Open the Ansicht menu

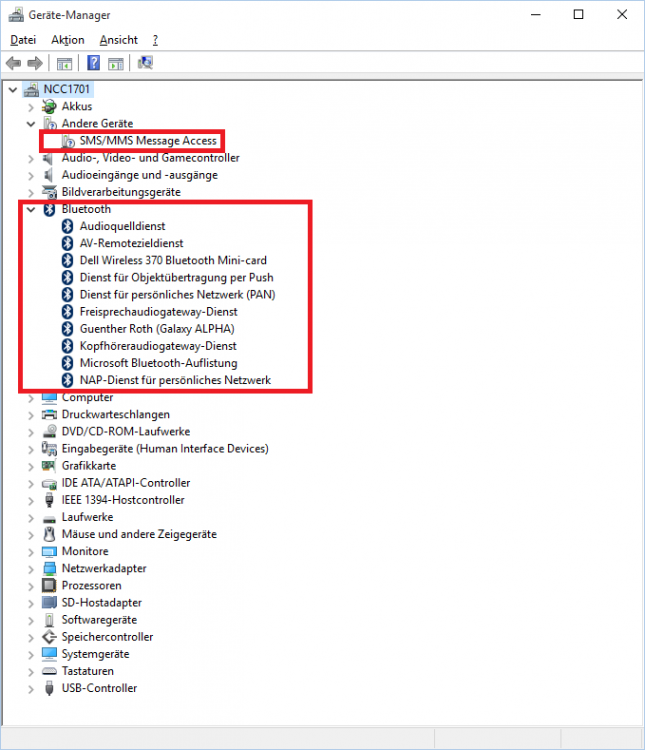coord(119,40)
